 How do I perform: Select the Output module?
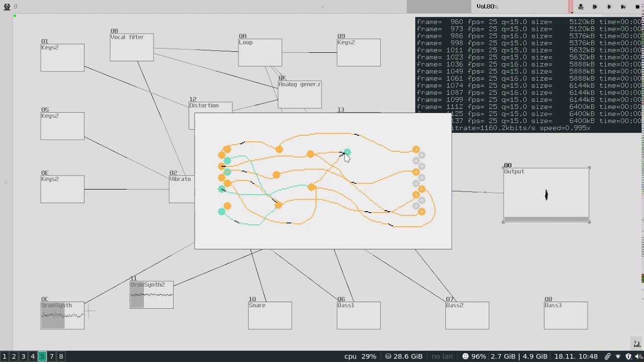click(x=546, y=195)
